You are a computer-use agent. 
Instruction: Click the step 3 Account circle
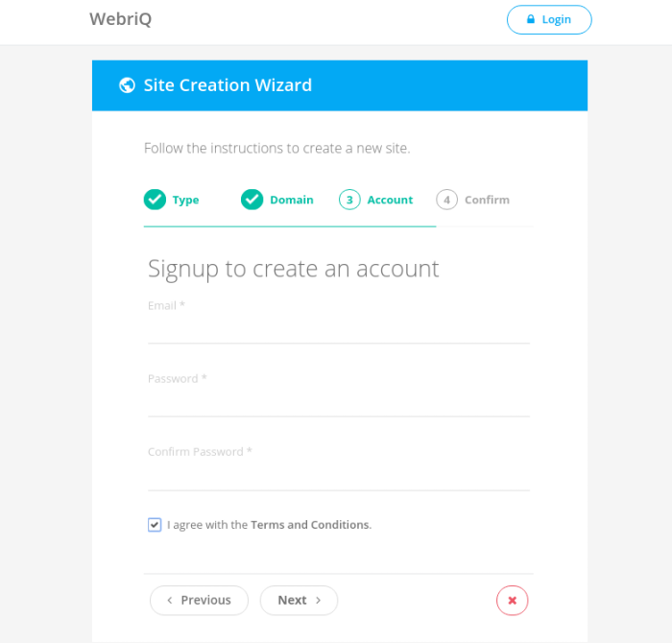tap(349, 200)
